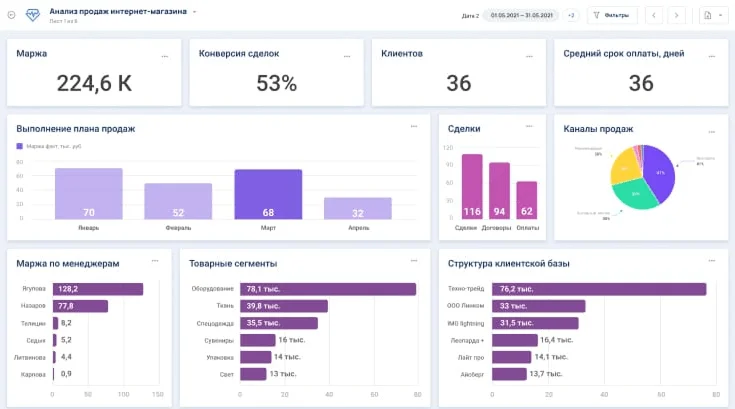Click the Ткань bar 39,8 тыс.
Screen dimensions: 735x409
pos(284,306)
